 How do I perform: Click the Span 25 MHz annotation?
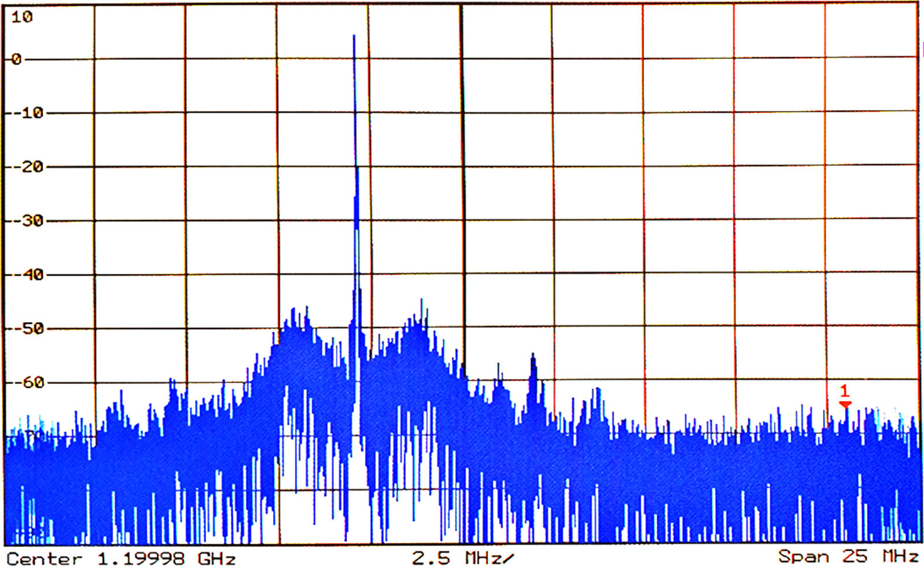point(848,558)
